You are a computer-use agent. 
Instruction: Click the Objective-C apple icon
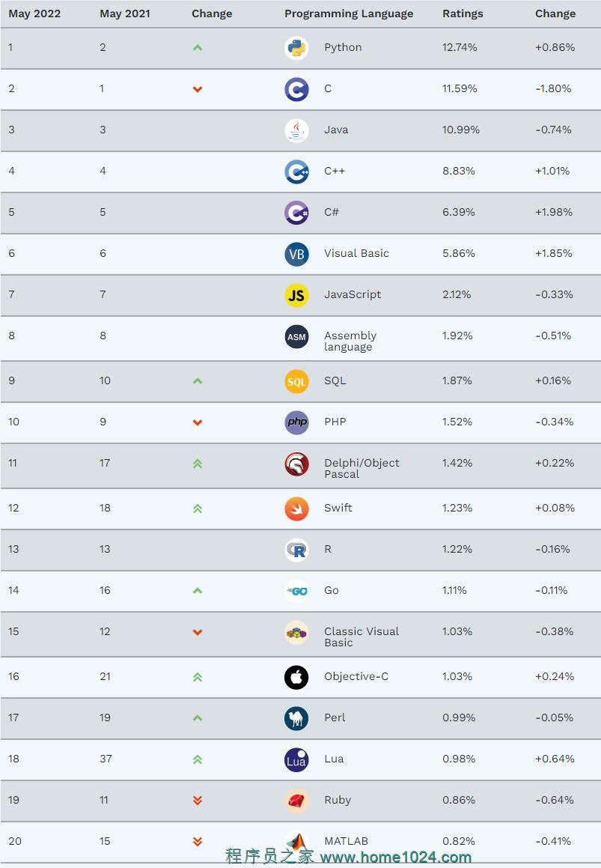pyautogui.click(x=296, y=677)
